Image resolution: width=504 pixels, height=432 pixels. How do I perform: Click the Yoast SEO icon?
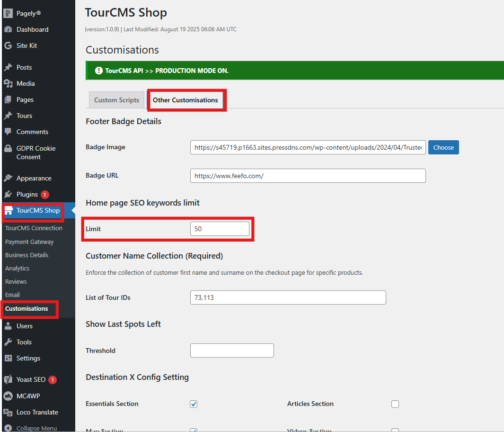(8, 379)
